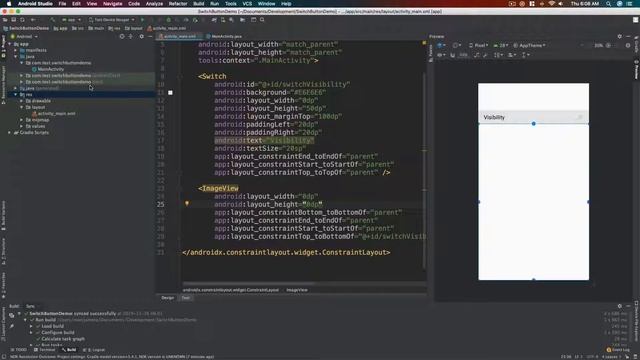This screenshot has height=360, width=640.
Task: Open the File menu
Action: tap(62, 4)
